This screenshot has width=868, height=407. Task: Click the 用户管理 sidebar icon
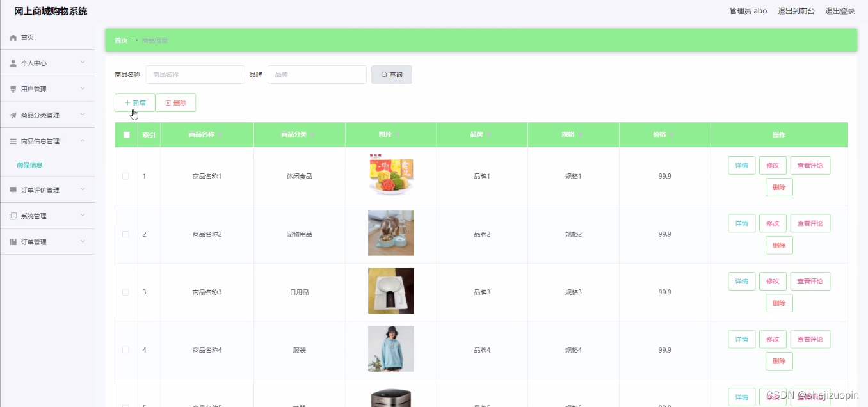click(x=13, y=90)
